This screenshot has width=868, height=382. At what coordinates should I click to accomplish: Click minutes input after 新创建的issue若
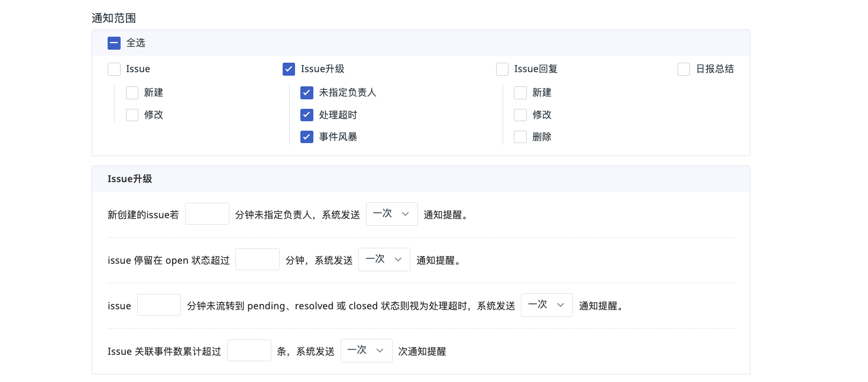tap(207, 214)
